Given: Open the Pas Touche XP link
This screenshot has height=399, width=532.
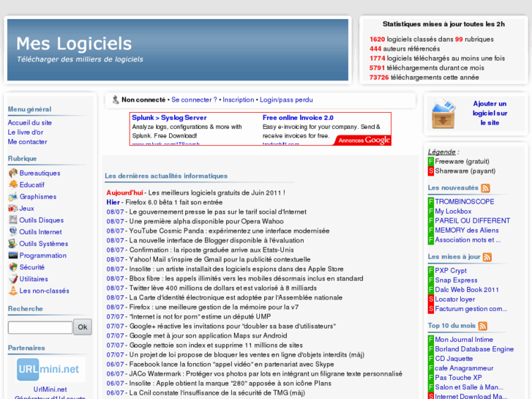Looking at the screenshot, I should (458, 377).
